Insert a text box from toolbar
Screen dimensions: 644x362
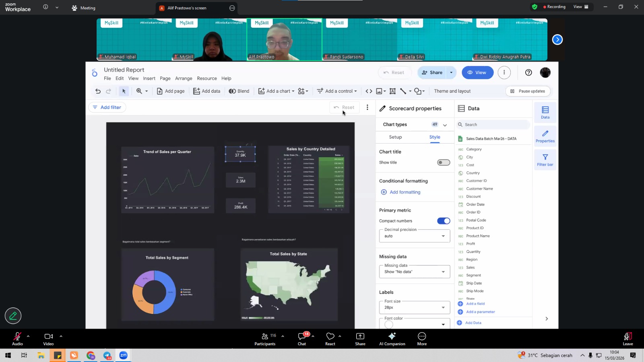(392, 91)
